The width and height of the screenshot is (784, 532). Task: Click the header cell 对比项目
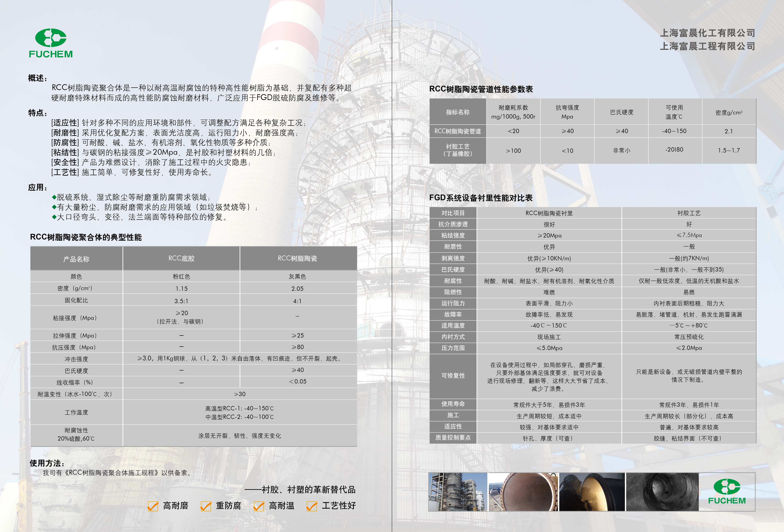[x=453, y=213]
